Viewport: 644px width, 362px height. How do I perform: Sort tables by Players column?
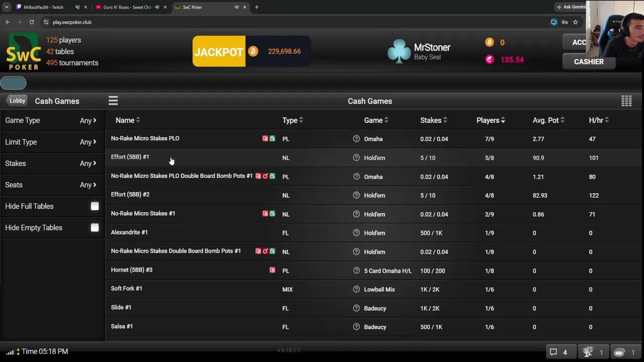tap(491, 120)
